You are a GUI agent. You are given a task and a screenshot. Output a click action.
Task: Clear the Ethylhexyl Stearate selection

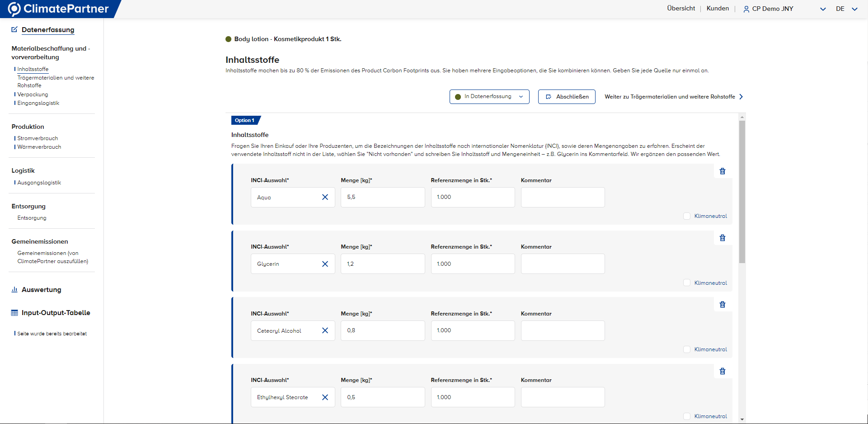(325, 397)
